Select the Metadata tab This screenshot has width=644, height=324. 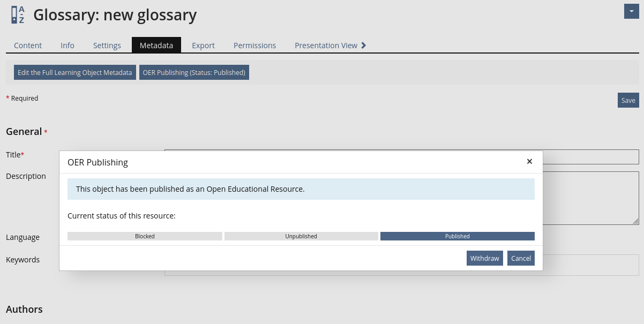tap(156, 46)
